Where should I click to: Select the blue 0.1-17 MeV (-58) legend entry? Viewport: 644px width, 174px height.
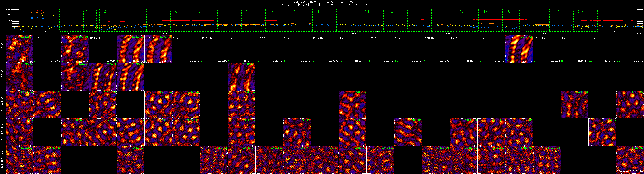(x=43, y=18)
